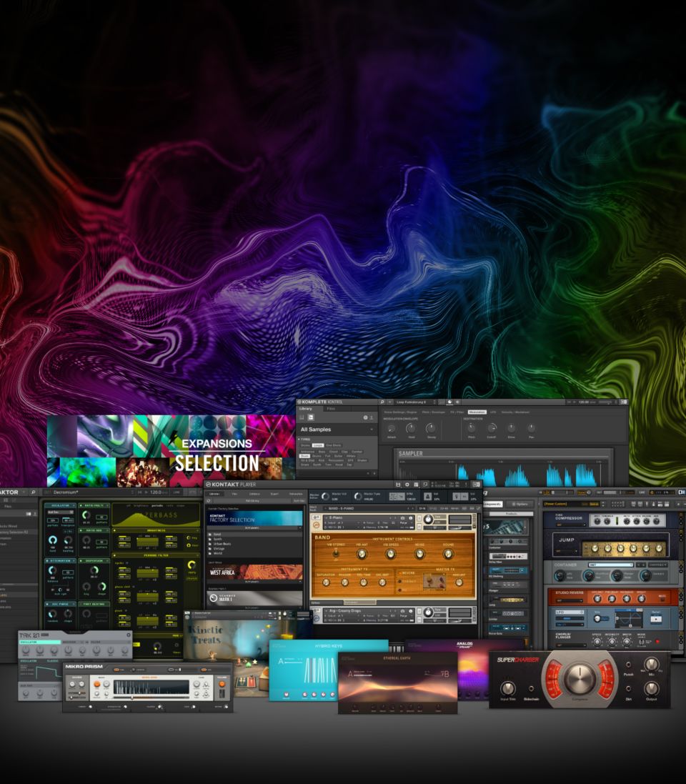The image size is (686, 784).
Task: Click the Komplete Kontrol search magnifier icon
Action: tap(382, 402)
